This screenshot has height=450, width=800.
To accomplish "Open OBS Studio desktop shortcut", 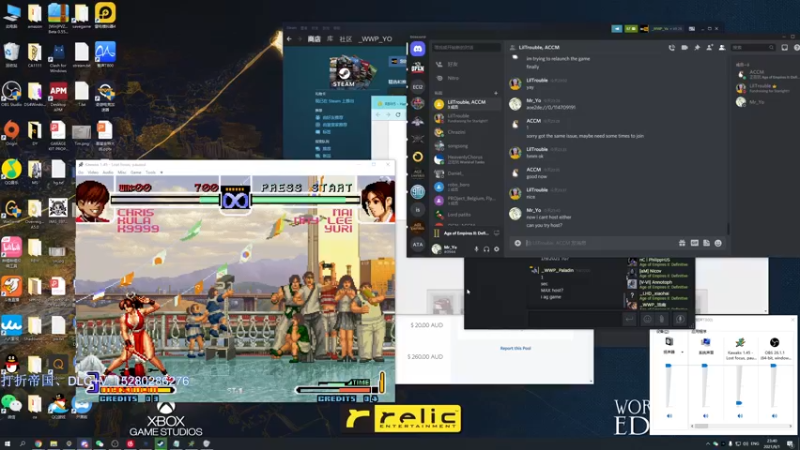I will 11,94.
